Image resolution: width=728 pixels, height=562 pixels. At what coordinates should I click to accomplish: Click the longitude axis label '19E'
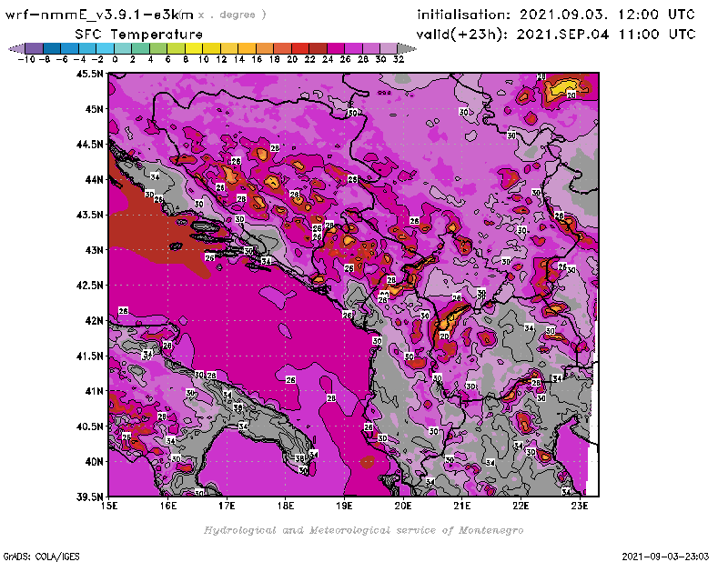click(345, 506)
